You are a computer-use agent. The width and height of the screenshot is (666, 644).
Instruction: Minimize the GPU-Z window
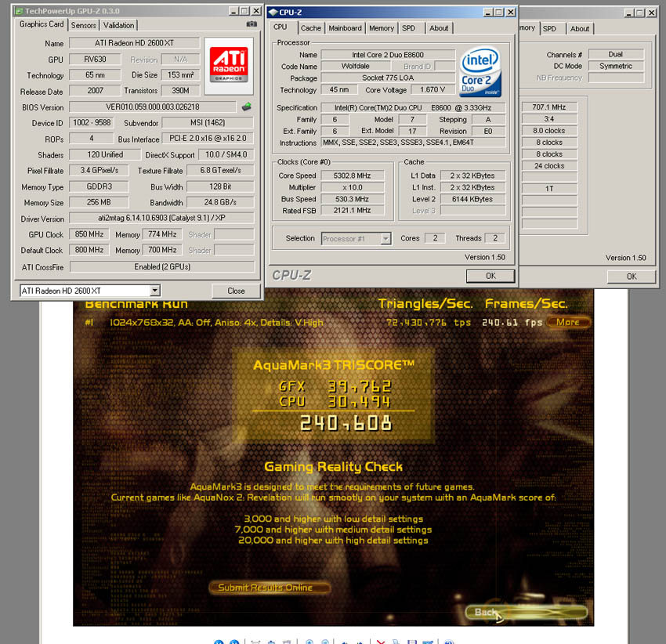point(233,11)
